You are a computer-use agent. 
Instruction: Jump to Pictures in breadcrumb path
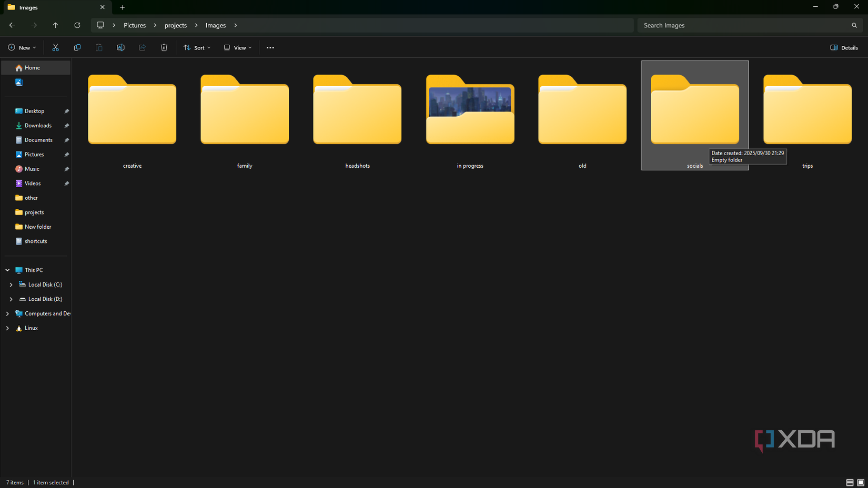[135, 25]
